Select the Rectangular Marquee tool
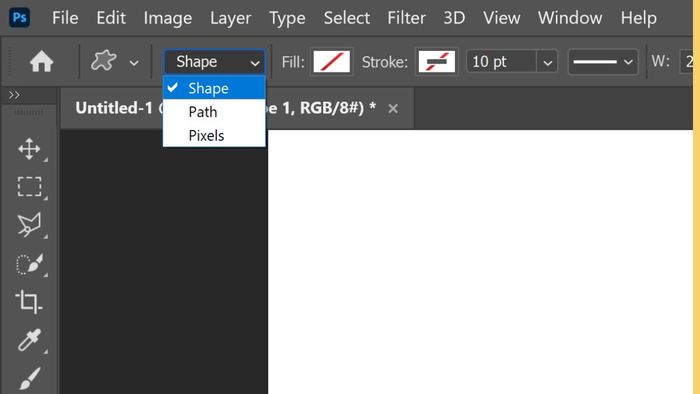Image resolution: width=700 pixels, height=394 pixels. [29, 187]
